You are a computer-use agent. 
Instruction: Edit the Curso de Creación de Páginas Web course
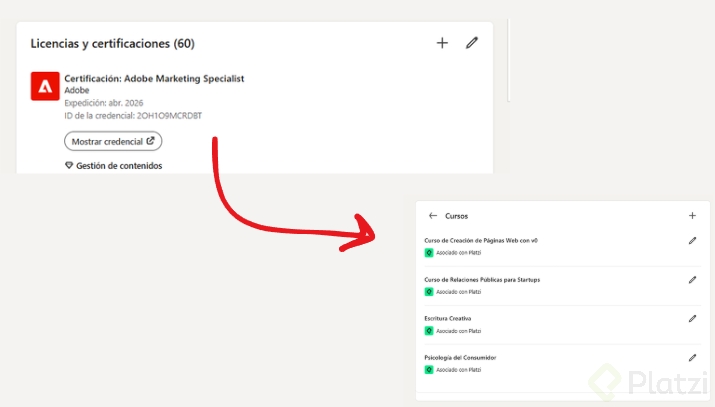click(x=692, y=241)
